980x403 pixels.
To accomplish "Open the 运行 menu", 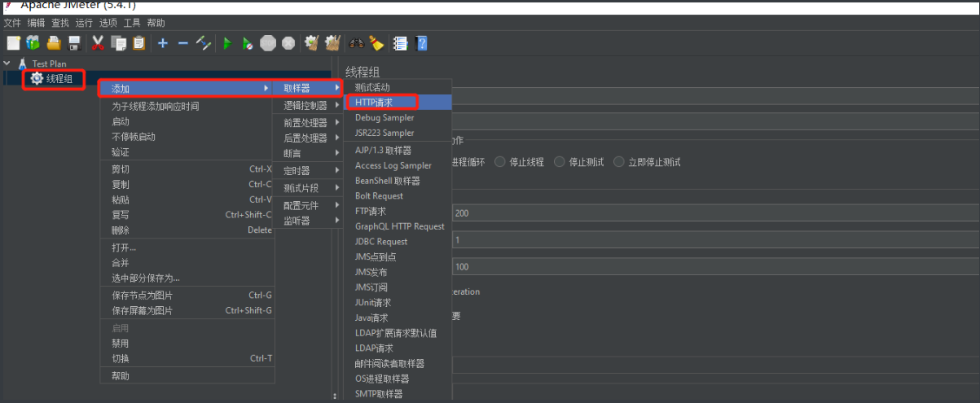I will pos(83,23).
